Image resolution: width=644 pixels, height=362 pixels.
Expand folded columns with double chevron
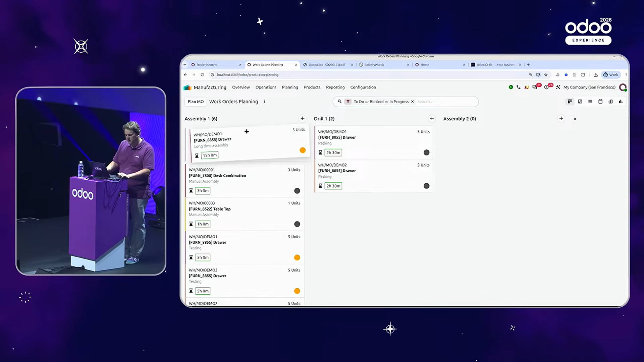575,119
